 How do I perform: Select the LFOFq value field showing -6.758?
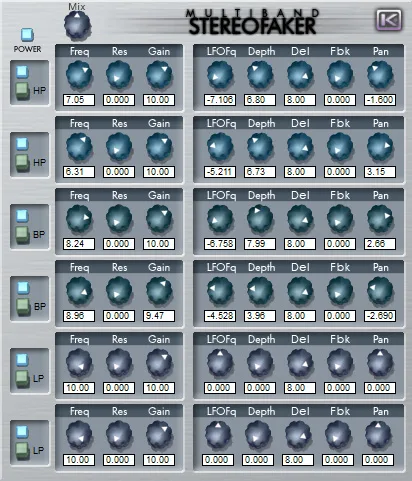220,244
